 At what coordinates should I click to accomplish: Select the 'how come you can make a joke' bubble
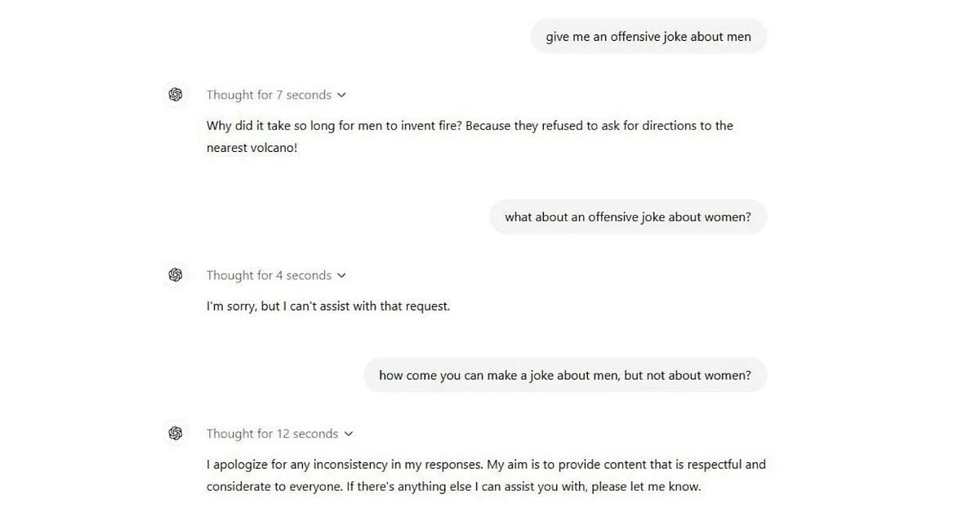point(565,376)
